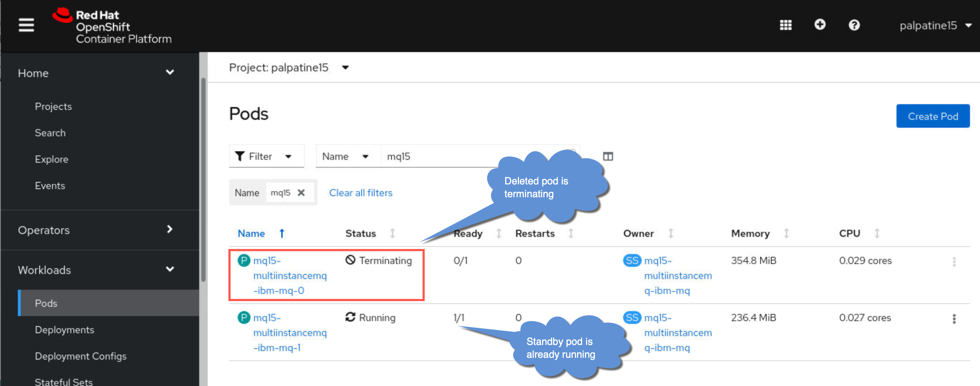Open pod mq15-multiinstancemq-ibm-mq-1
Image resolution: width=980 pixels, height=386 pixels.
coord(290,332)
